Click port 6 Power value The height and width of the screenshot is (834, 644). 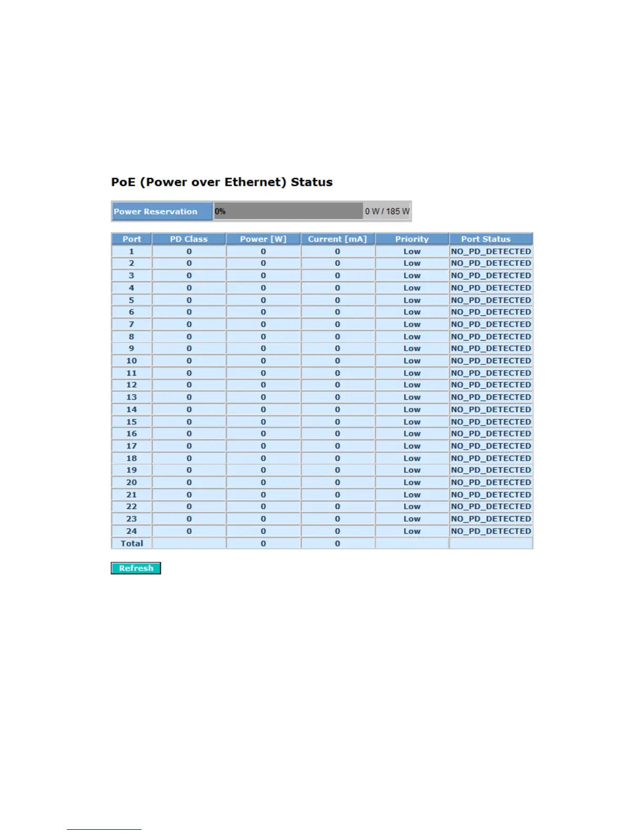pyautogui.click(x=263, y=312)
